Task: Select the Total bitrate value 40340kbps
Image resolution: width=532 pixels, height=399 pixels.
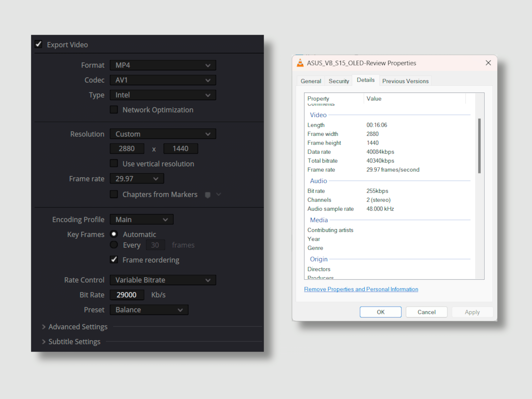Action: tap(380, 161)
